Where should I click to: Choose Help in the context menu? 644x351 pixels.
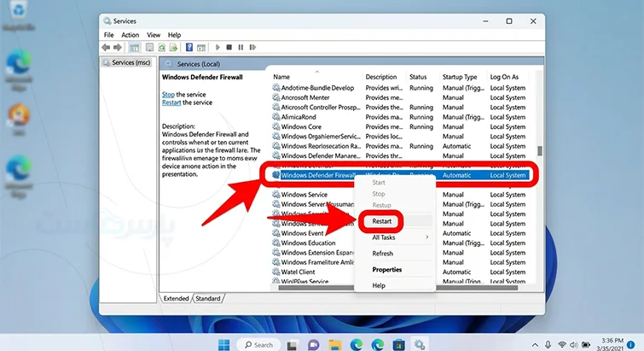click(379, 285)
